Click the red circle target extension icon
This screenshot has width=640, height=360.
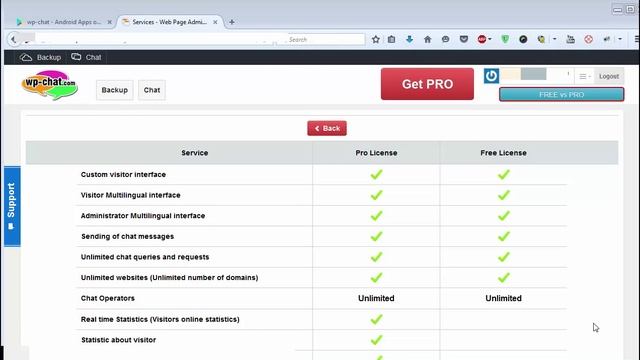click(588, 39)
